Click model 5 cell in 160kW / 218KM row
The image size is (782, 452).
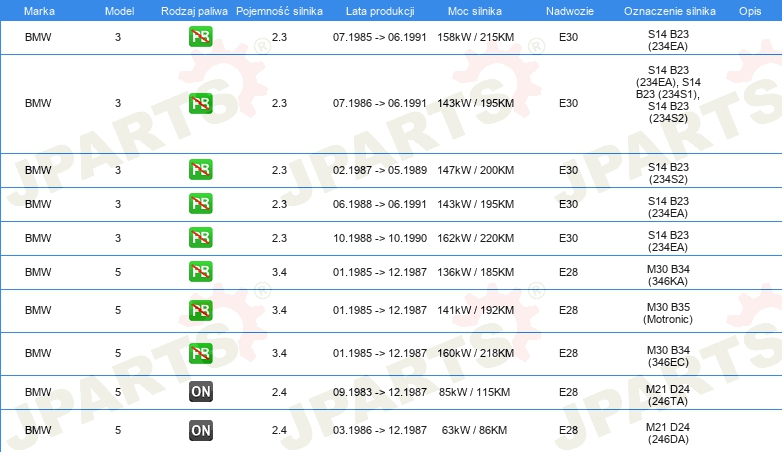(118, 353)
